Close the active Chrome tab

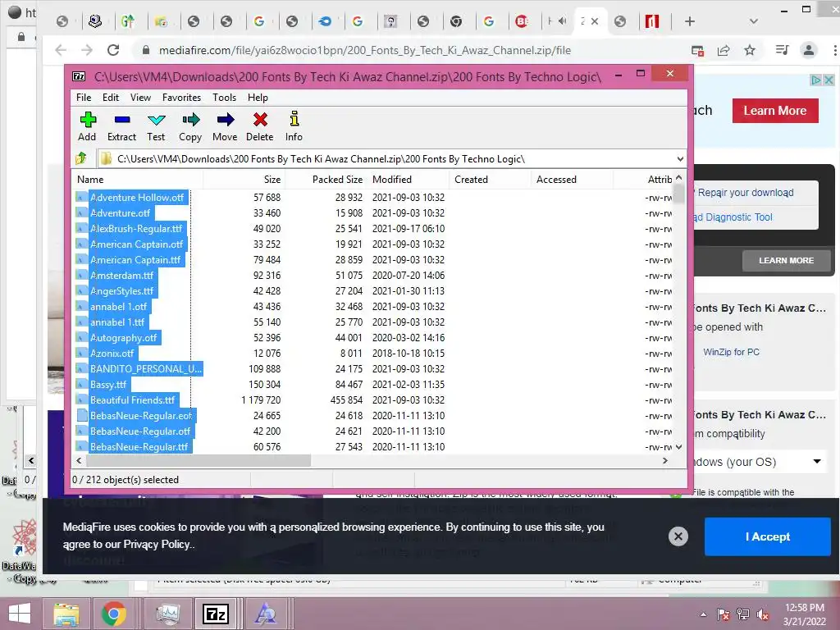595,21
